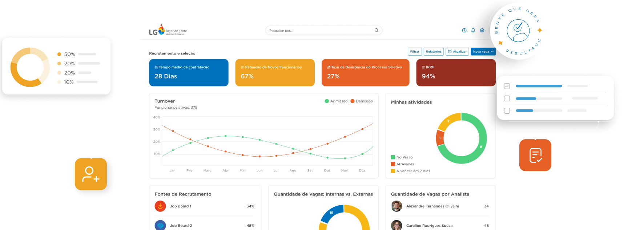Click the orange add-user icon tile
The image size is (644, 230).
click(91, 174)
